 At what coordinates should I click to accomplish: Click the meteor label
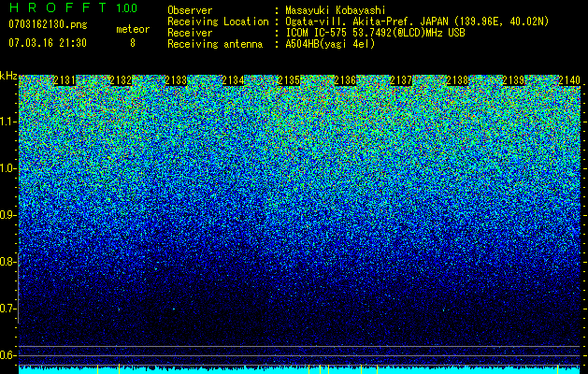[x=133, y=29]
